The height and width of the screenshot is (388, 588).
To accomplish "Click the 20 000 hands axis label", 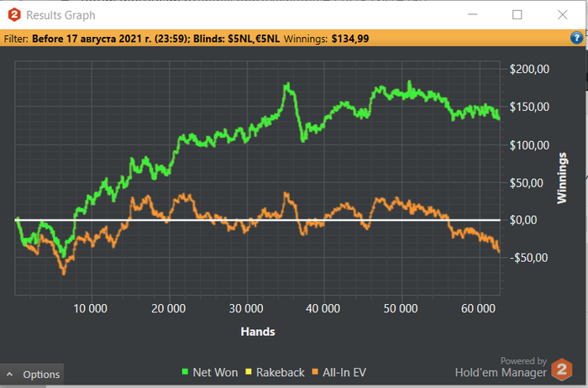I will [x=168, y=308].
